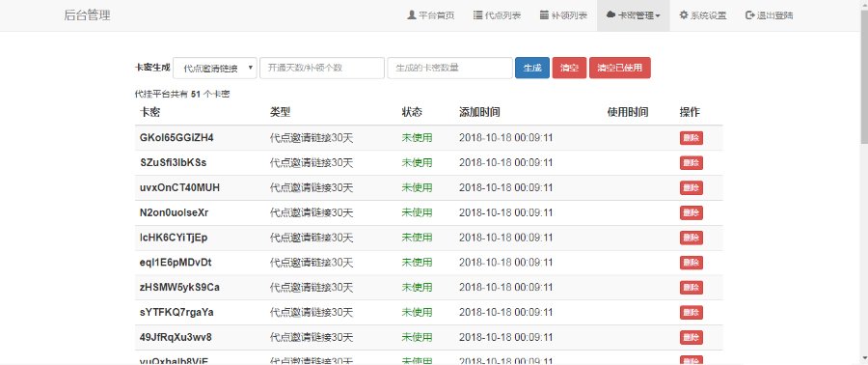Go to 代点列表 list icon
This screenshot has height=365, width=868.
[x=477, y=15]
